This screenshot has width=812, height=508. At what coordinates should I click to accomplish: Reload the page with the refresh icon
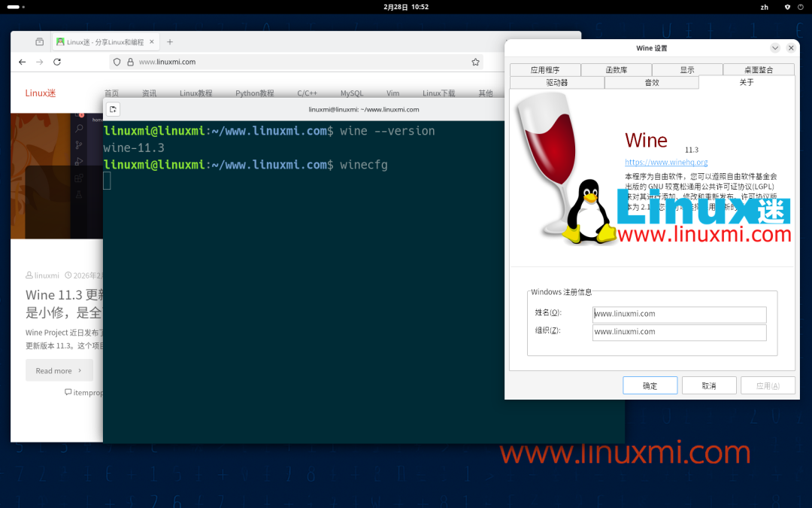[57, 62]
